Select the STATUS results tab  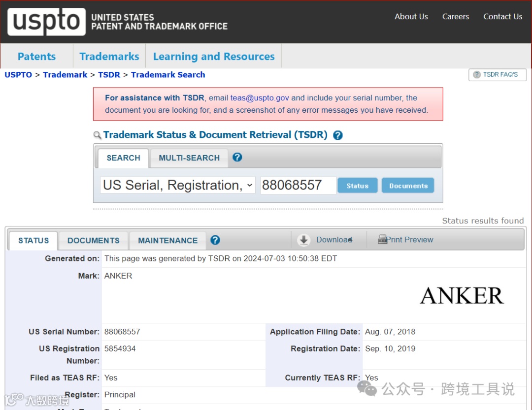33,241
